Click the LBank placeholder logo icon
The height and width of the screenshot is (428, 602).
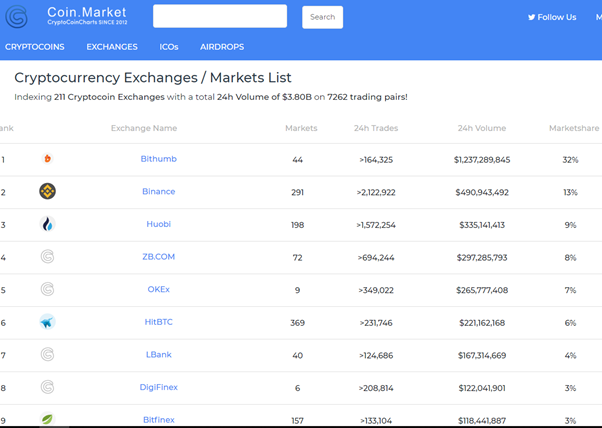[x=47, y=355]
